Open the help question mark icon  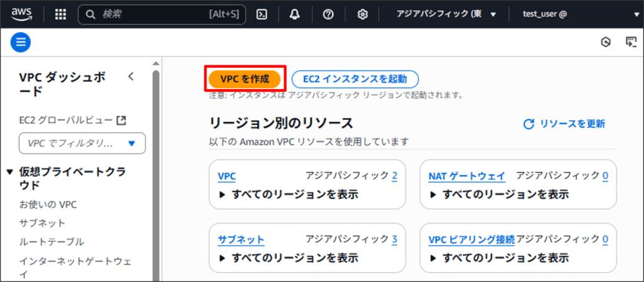coord(328,14)
